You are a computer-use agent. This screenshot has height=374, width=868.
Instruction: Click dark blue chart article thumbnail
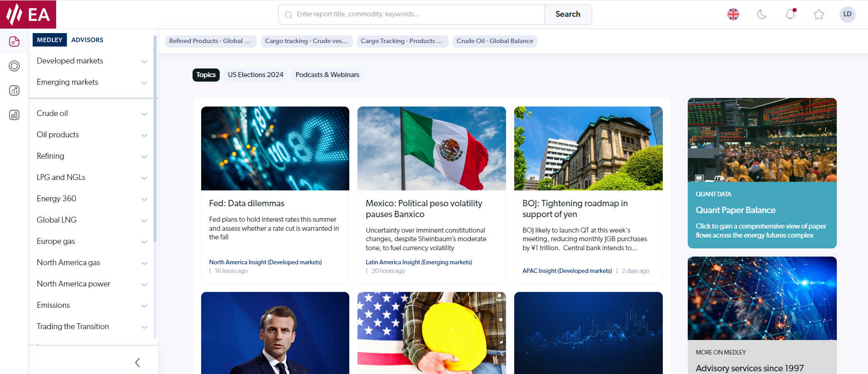click(x=588, y=333)
